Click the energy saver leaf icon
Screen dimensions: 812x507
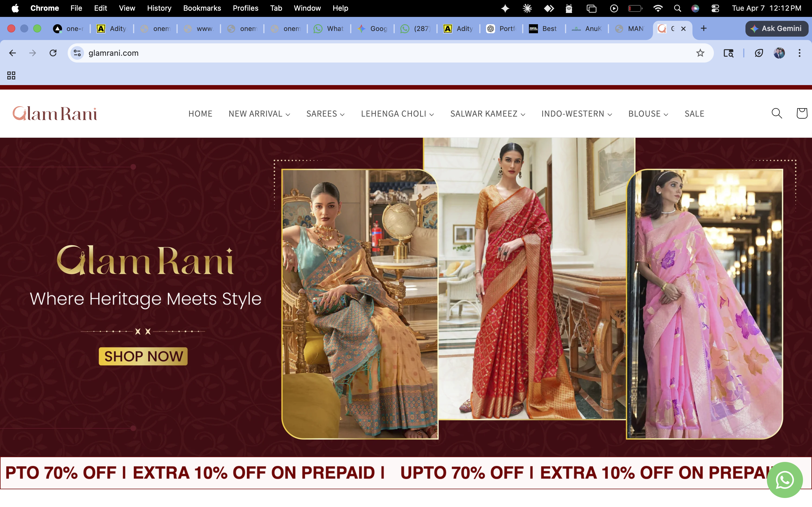[759, 53]
